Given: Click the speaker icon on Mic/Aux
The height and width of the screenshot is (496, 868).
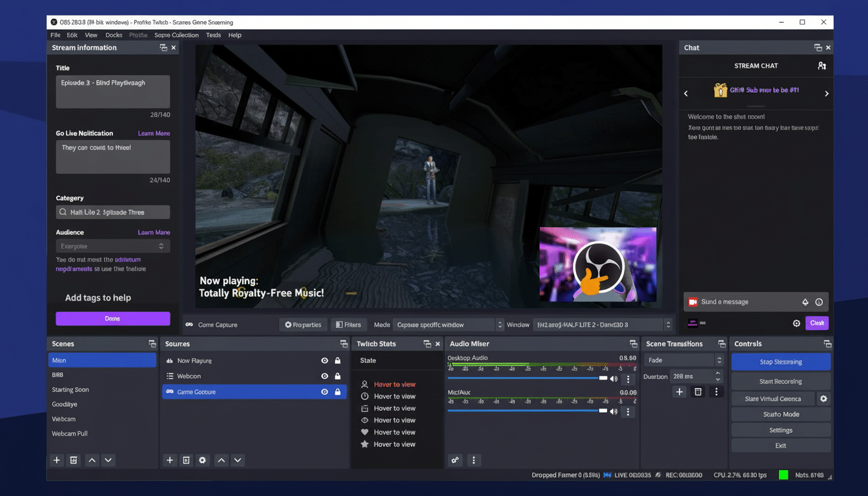Looking at the screenshot, I should (x=613, y=411).
